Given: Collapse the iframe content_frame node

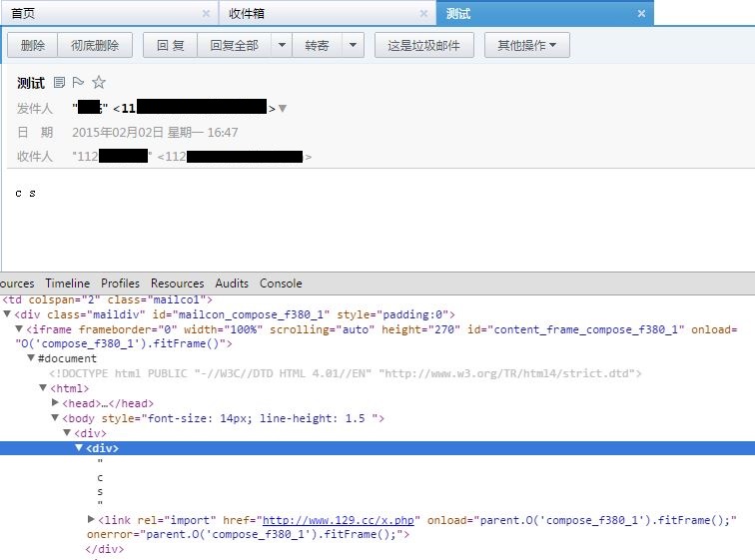Looking at the screenshot, I should coord(19,329).
